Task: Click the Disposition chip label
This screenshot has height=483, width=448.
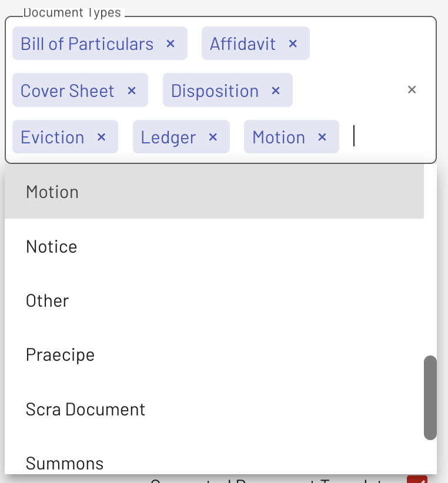Action: click(215, 90)
